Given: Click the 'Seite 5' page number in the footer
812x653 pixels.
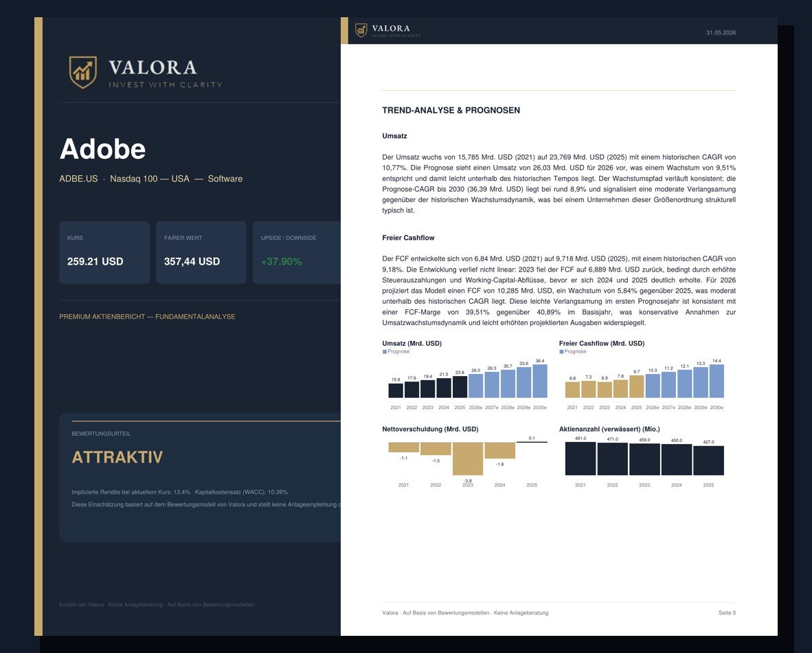Looking at the screenshot, I should pos(727,613).
